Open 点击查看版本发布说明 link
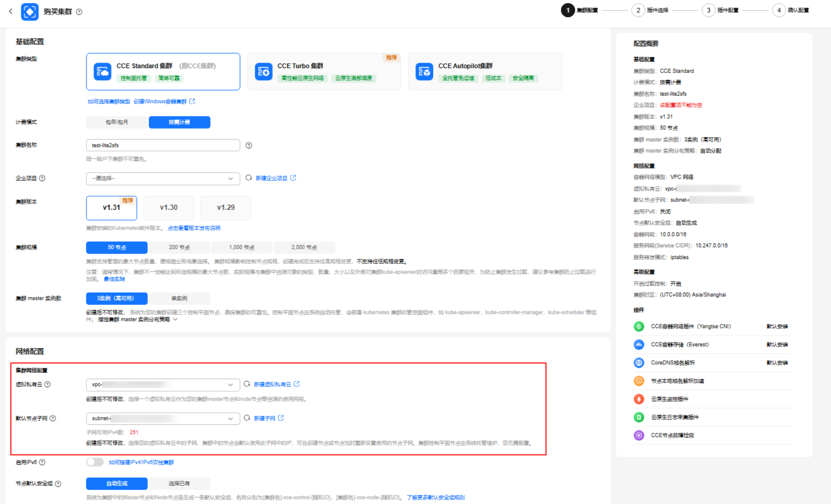This screenshot has height=504, width=831. [x=194, y=228]
